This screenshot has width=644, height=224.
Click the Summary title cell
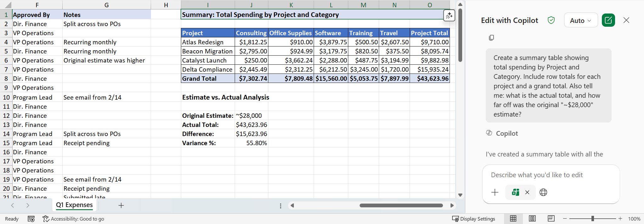tap(316, 15)
